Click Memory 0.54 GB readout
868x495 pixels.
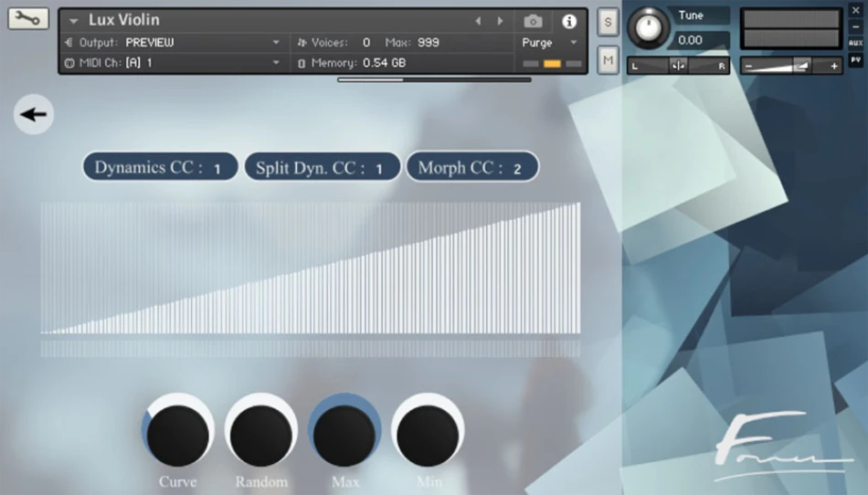pyautogui.click(x=384, y=63)
